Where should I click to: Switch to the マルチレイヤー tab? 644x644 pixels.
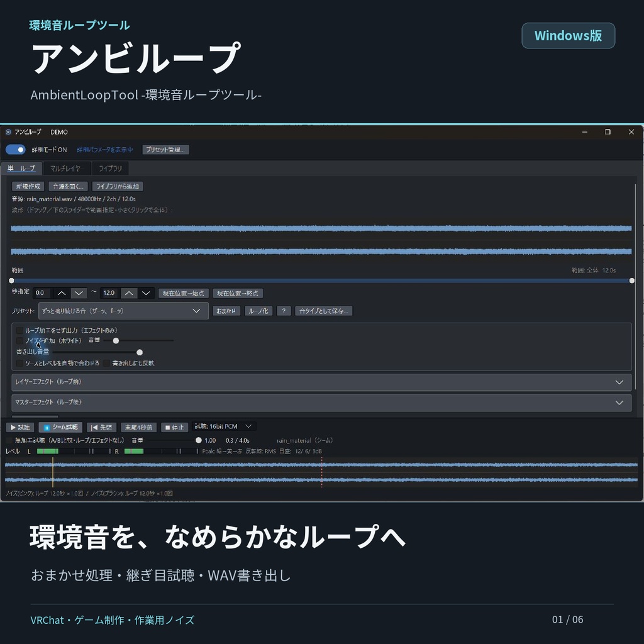click(x=67, y=168)
